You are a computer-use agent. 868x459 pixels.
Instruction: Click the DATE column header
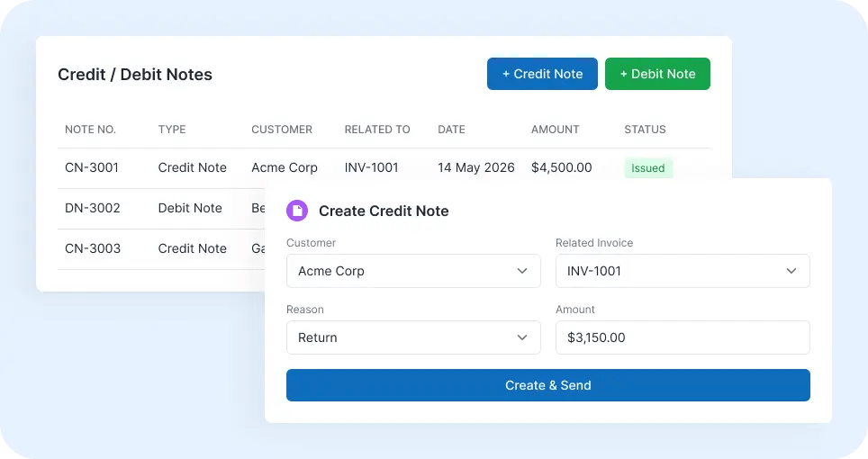451,130
